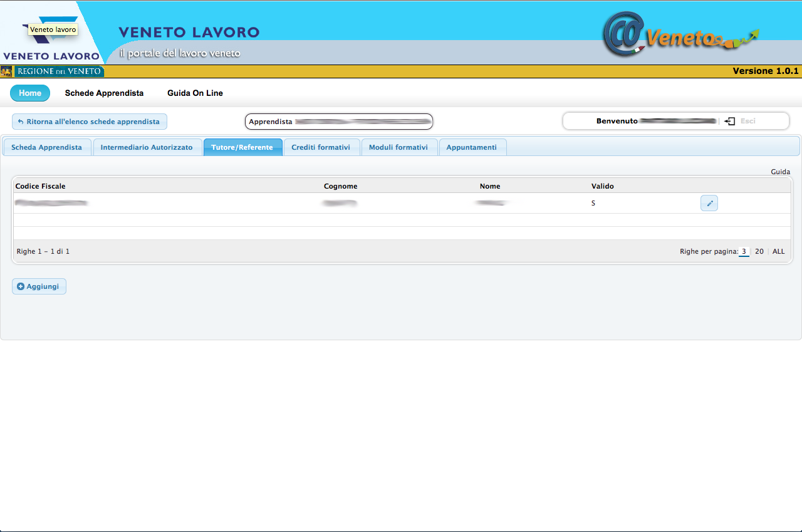Open the Scheda Apprendista tab
The width and height of the screenshot is (802, 532).
tap(47, 147)
